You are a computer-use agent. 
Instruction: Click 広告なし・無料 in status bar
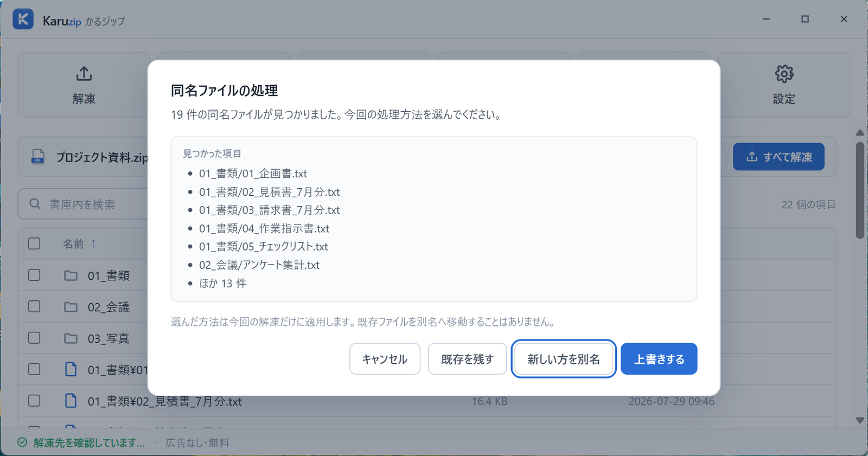pyautogui.click(x=197, y=443)
